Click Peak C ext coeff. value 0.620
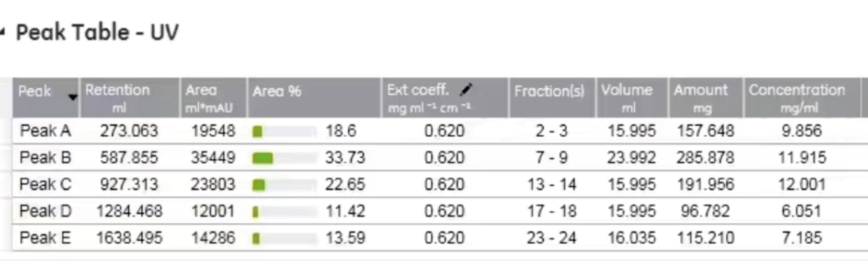The height and width of the screenshot is (261, 868). pos(444,184)
